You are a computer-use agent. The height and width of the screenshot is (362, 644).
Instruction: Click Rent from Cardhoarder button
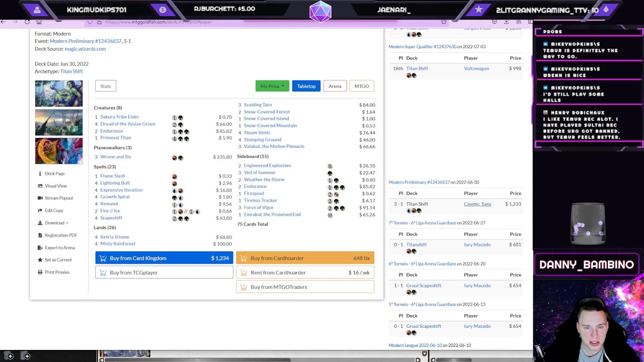pyautogui.click(x=305, y=273)
